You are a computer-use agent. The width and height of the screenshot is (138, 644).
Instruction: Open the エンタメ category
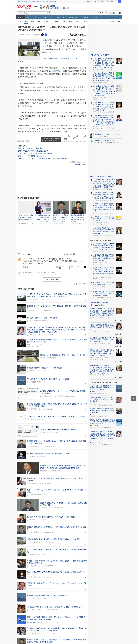click(47, 21)
